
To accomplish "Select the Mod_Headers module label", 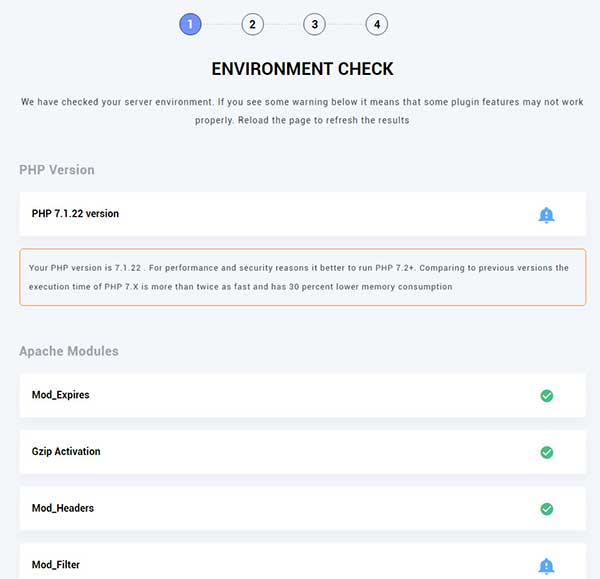I will pos(63,509).
